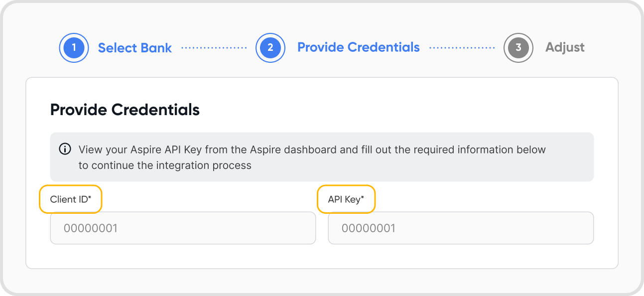Click the Client ID field label
Image resolution: width=644 pixels, height=296 pixels.
[71, 199]
